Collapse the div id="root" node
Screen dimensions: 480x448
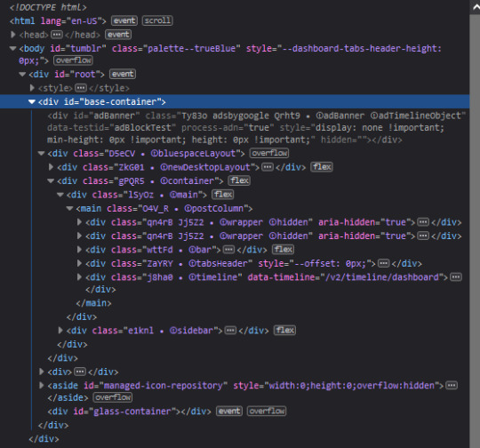tap(22, 74)
